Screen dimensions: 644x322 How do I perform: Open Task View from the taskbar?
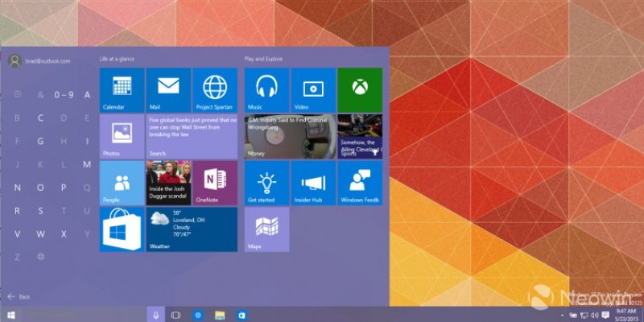[x=175, y=315]
